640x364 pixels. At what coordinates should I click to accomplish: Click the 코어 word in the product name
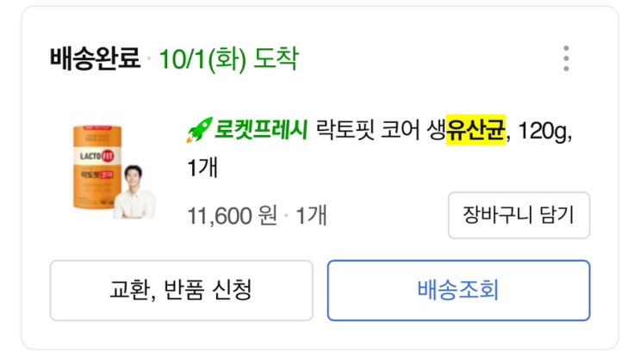[x=395, y=132]
